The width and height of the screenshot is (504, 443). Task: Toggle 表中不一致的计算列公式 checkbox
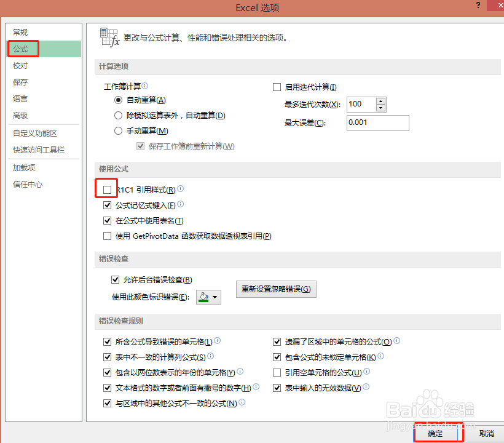point(108,357)
